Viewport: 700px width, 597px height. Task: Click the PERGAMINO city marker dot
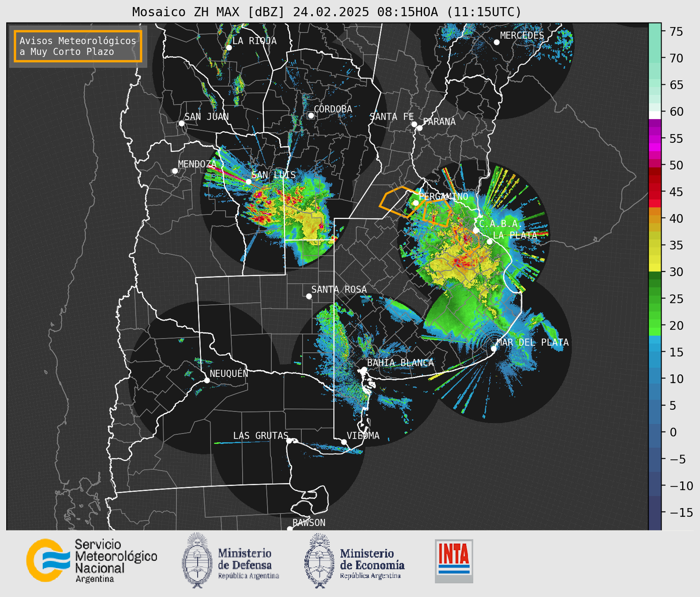click(x=416, y=203)
